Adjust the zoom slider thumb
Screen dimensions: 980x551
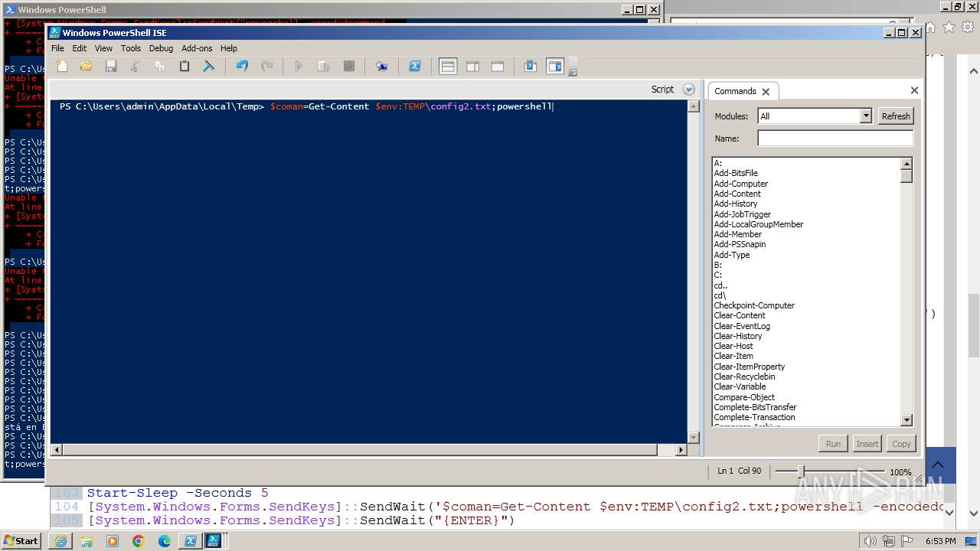(801, 471)
